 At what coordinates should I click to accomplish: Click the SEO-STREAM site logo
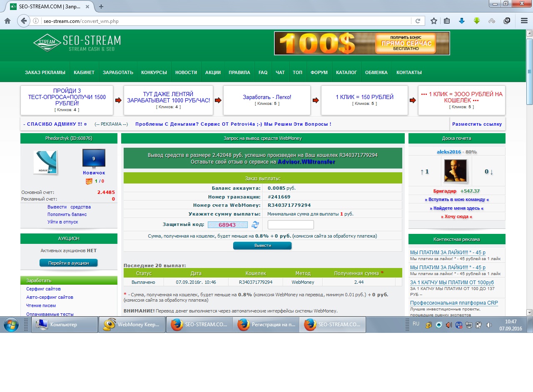pos(77,43)
